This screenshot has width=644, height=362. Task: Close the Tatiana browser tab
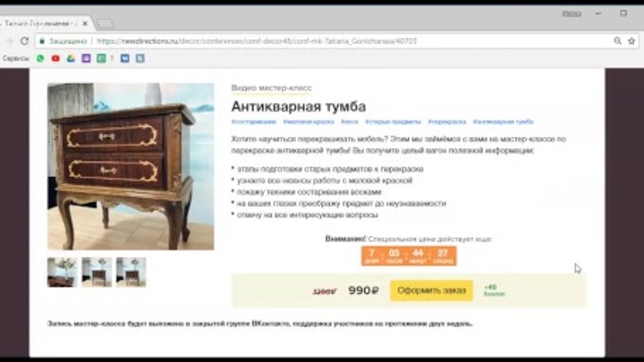(x=85, y=23)
